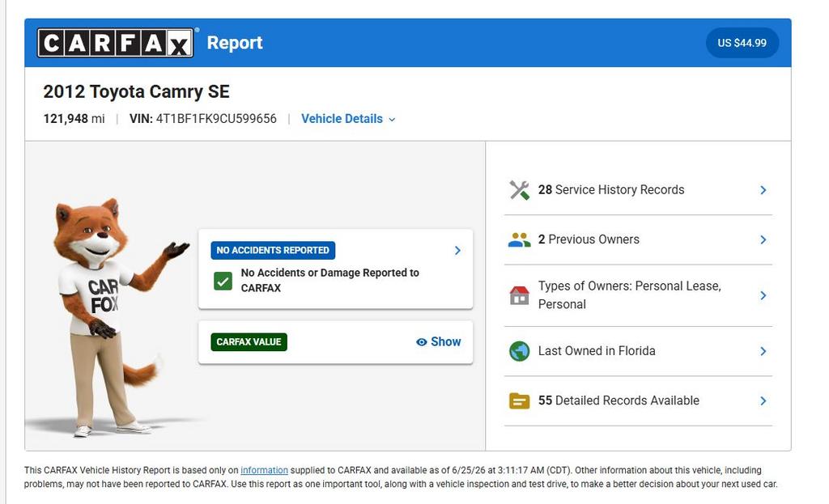Click the Report title in the header

235,43
